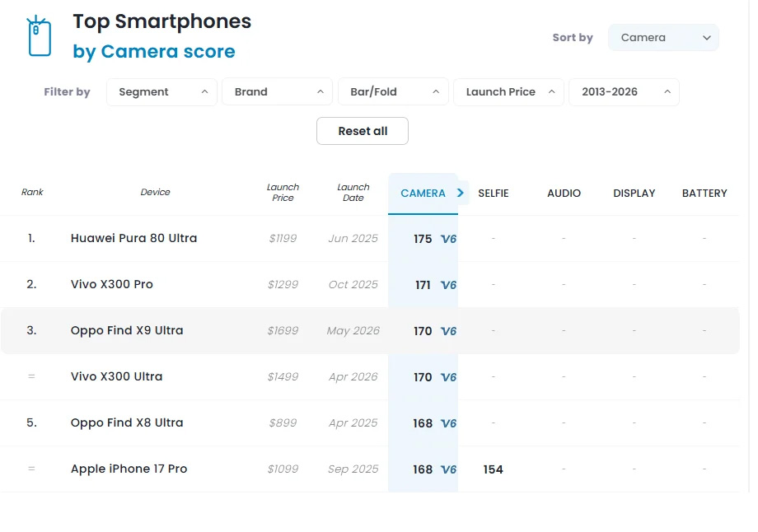Image resolution: width=758 pixels, height=532 pixels.
Task: Click the 'Top Smartphones' heading
Action: point(162,21)
